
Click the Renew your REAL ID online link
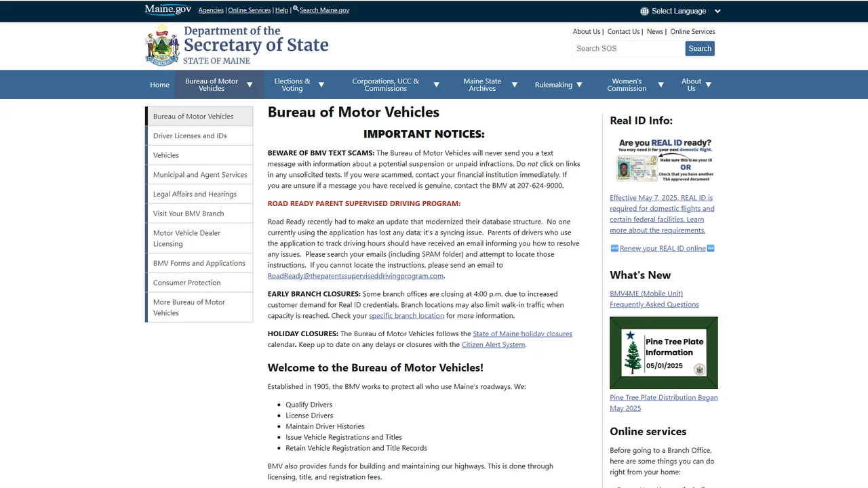click(x=663, y=248)
